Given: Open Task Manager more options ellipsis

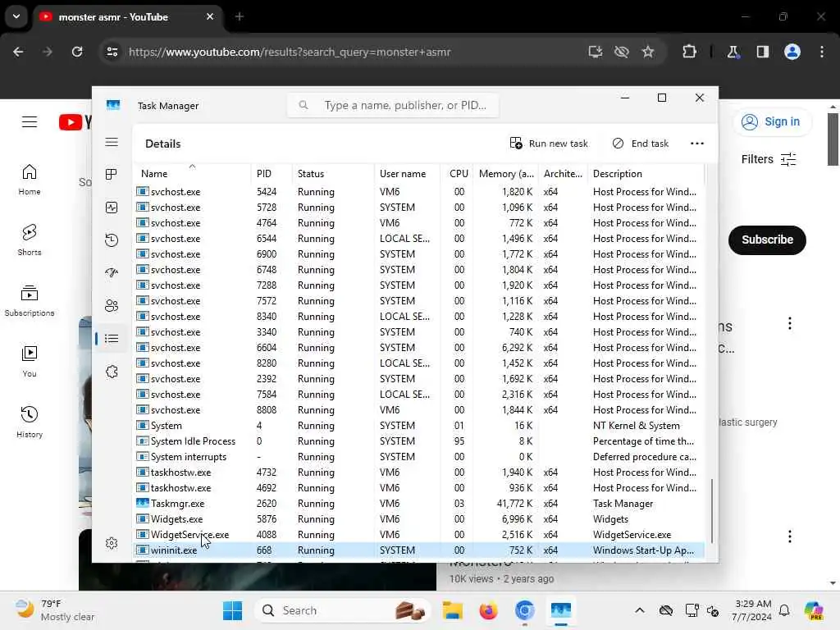Looking at the screenshot, I should [x=697, y=144].
